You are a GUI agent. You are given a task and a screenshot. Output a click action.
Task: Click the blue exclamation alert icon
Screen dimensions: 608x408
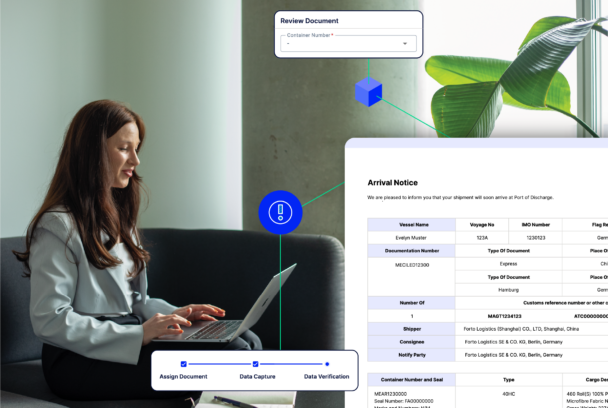click(280, 212)
